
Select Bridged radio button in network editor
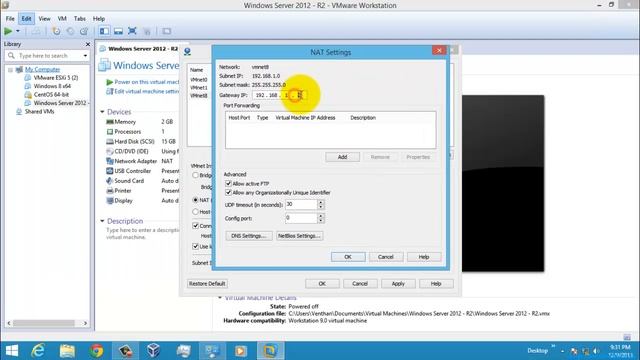(x=196, y=175)
